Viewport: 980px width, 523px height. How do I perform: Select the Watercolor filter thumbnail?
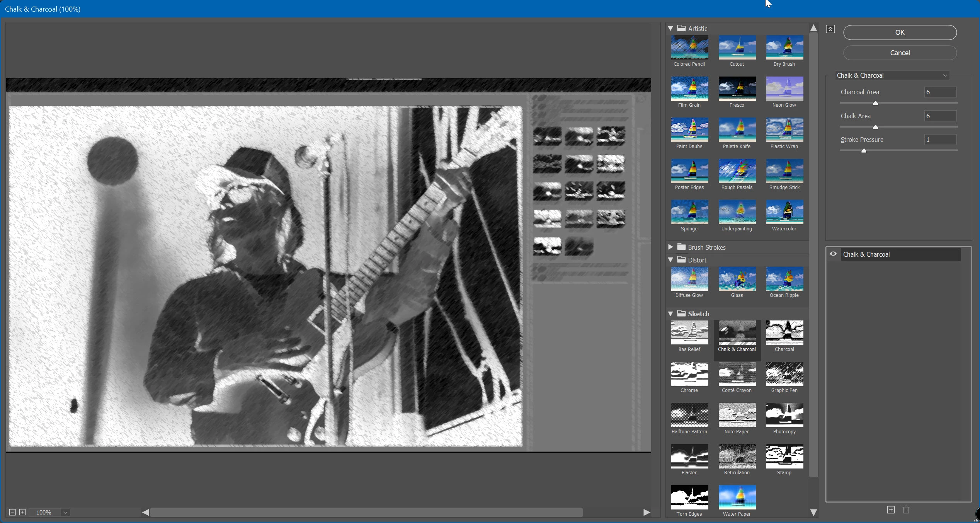(784, 212)
